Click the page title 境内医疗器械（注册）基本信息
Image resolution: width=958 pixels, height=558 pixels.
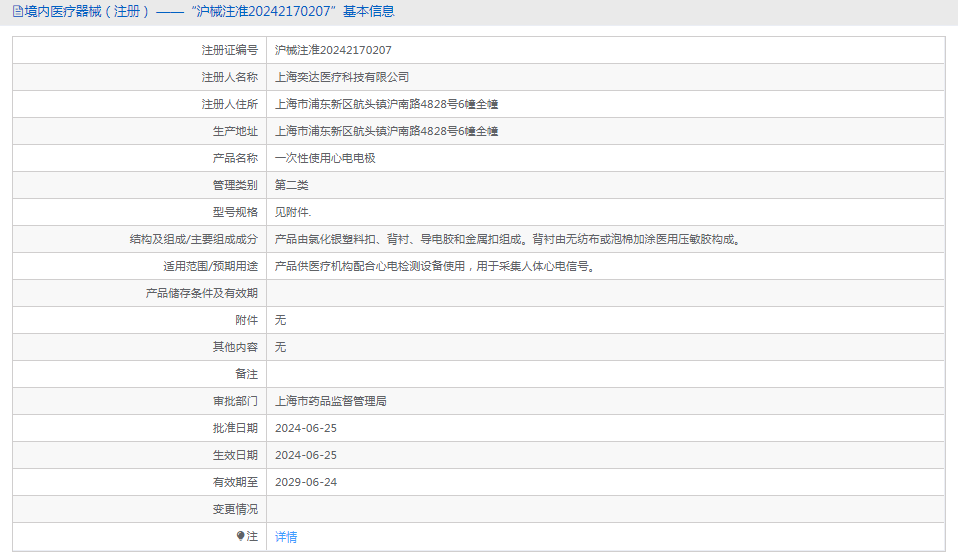210,12
